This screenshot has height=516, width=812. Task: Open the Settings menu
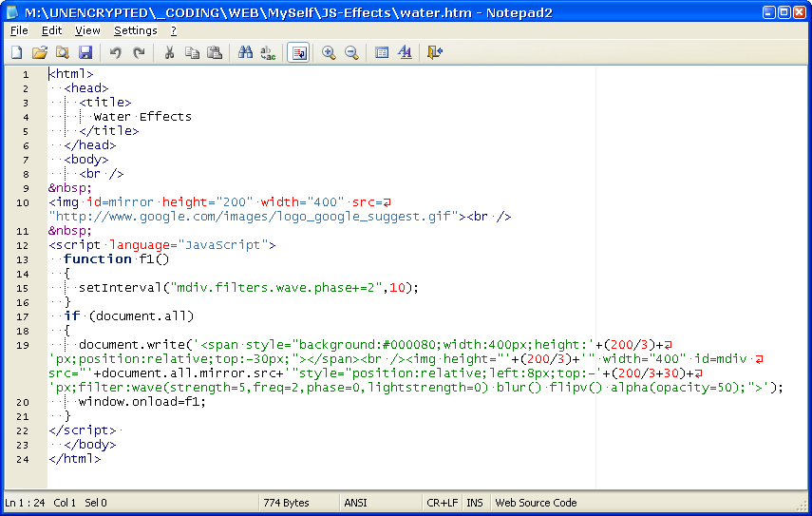click(x=136, y=30)
